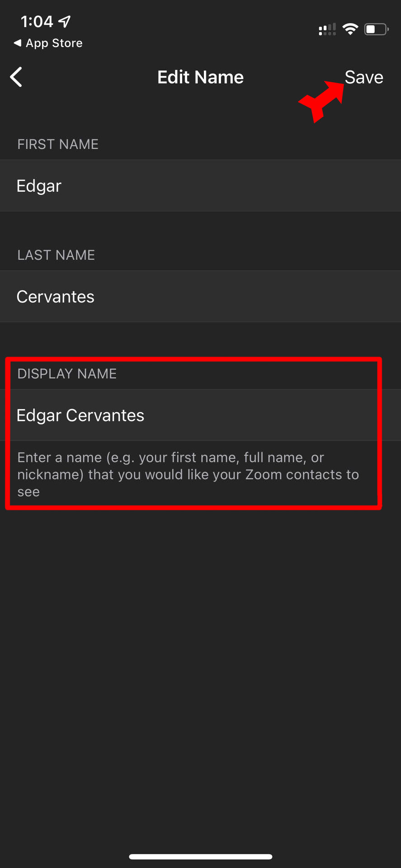Tap the location services arrow icon
401x868 pixels.
tap(65, 21)
